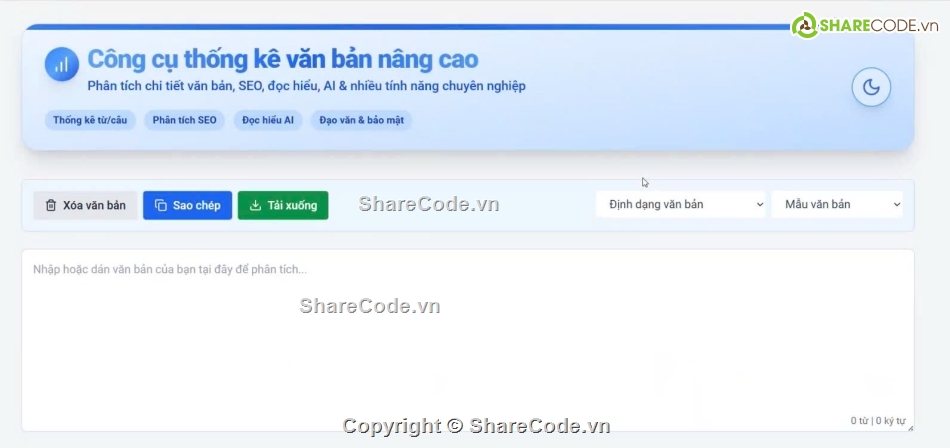Click the textarea resize handle corner
The image size is (950, 448).
point(910,427)
